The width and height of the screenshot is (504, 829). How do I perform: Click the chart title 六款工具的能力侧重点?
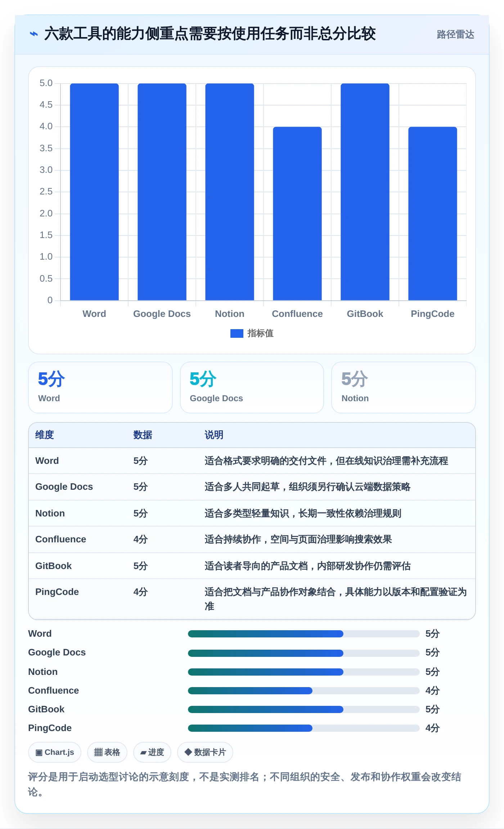pos(210,34)
